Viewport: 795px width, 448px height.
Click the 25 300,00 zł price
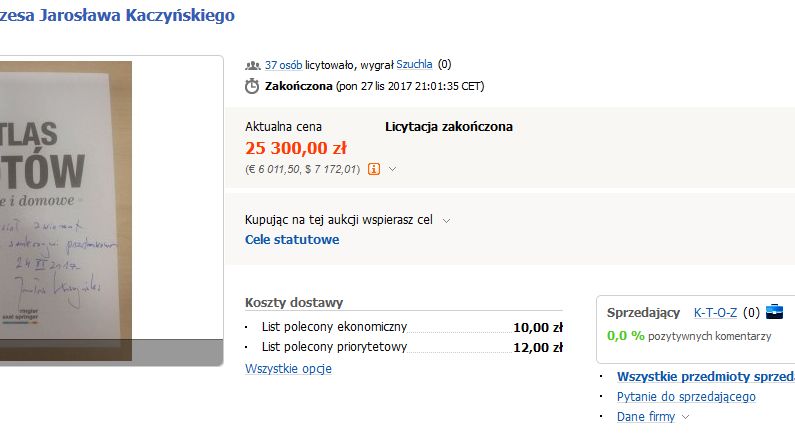click(301, 149)
